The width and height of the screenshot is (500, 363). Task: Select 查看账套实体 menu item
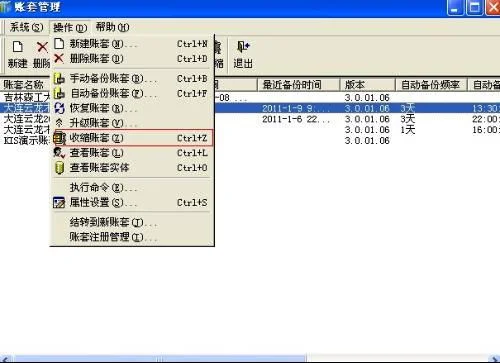pyautogui.click(x=131, y=167)
